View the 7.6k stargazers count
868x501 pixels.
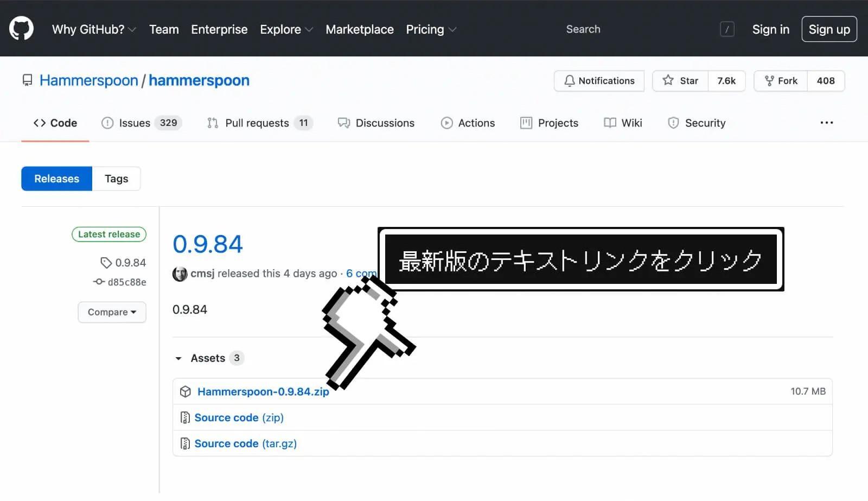click(726, 81)
